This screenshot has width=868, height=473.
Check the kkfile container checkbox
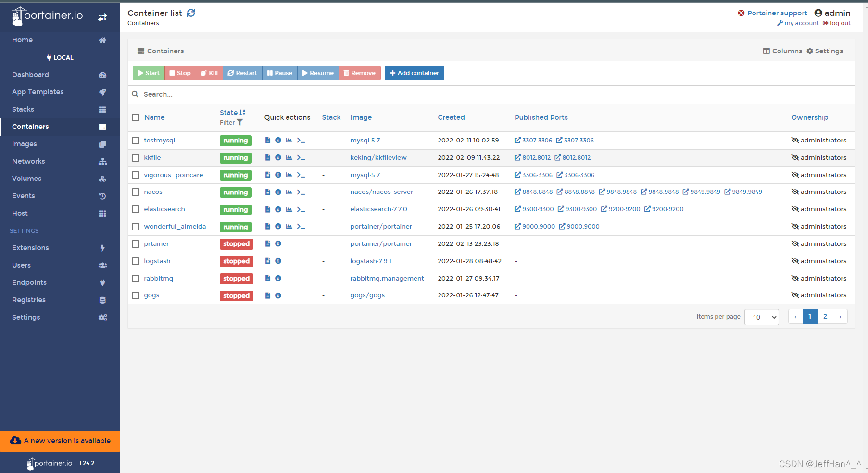(x=136, y=158)
